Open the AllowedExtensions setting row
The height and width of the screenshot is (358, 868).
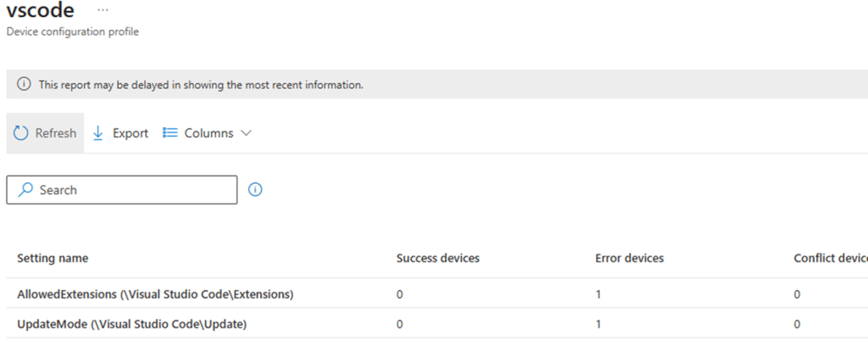(x=155, y=294)
